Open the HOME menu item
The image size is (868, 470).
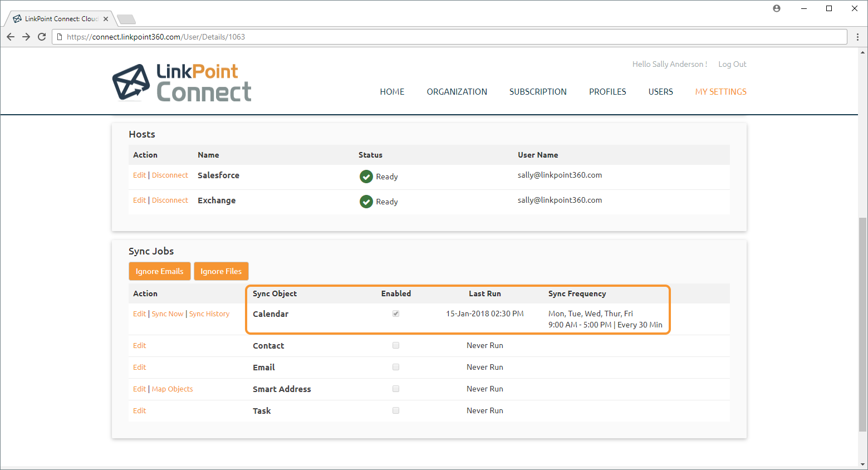pos(392,92)
